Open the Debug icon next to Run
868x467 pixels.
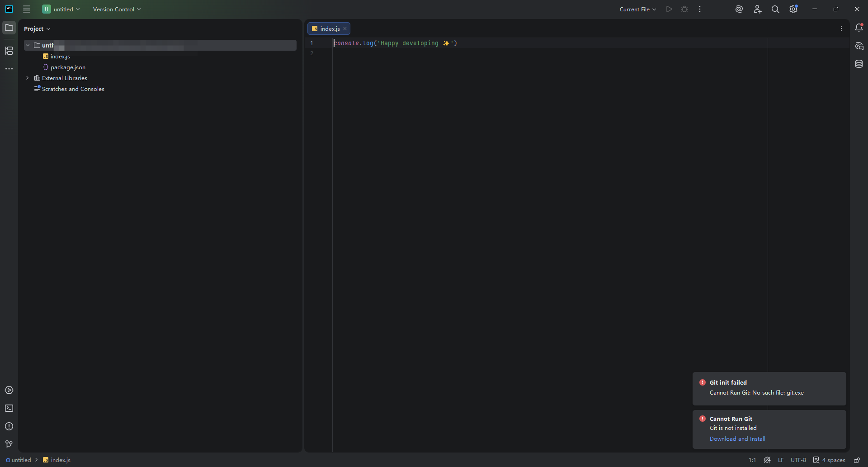pyautogui.click(x=684, y=9)
